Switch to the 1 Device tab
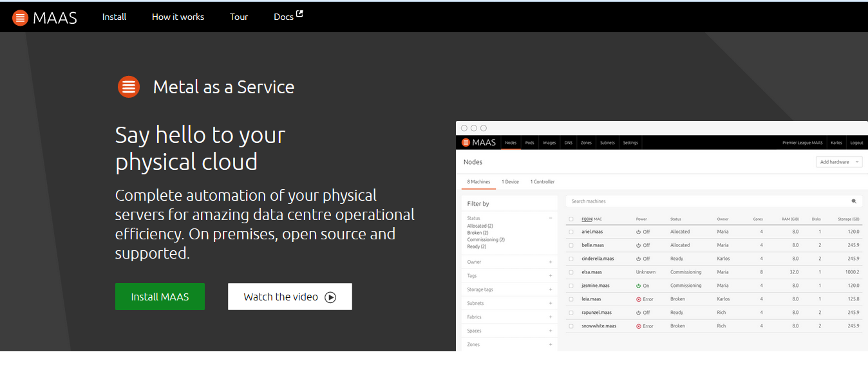This screenshot has height=368, width=868. coord(510,182)
